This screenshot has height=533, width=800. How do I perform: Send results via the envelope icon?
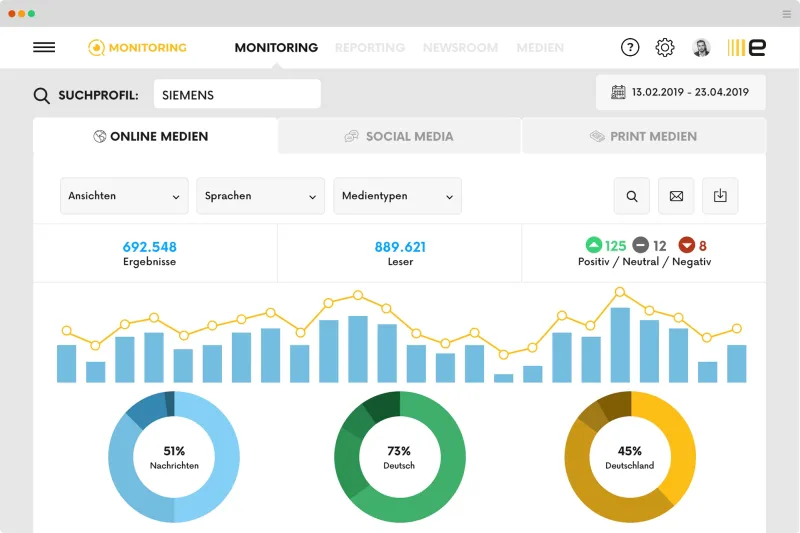(x=676, y=196)
